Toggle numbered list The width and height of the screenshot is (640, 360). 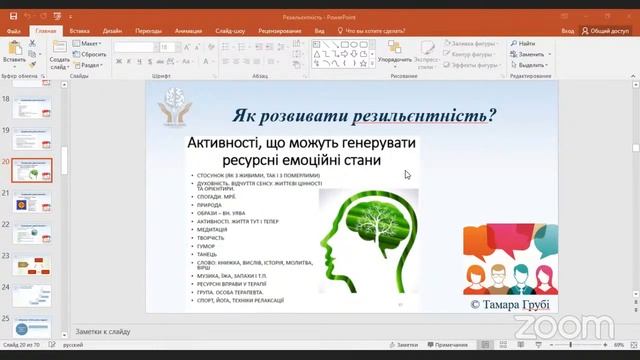coord(243,47)
